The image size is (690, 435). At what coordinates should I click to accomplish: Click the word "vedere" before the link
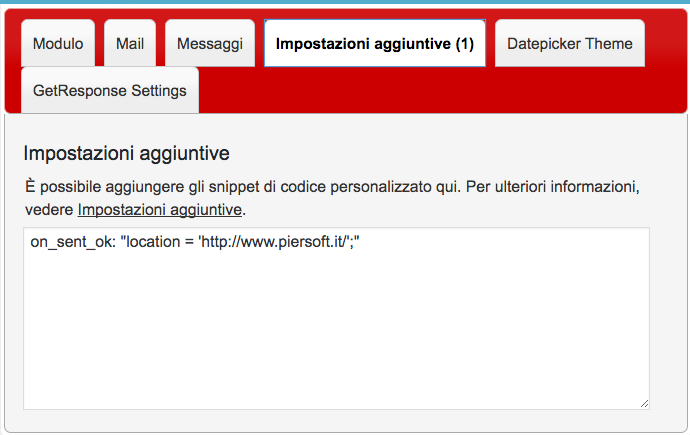pyautogui.click(x=49, y=210)
